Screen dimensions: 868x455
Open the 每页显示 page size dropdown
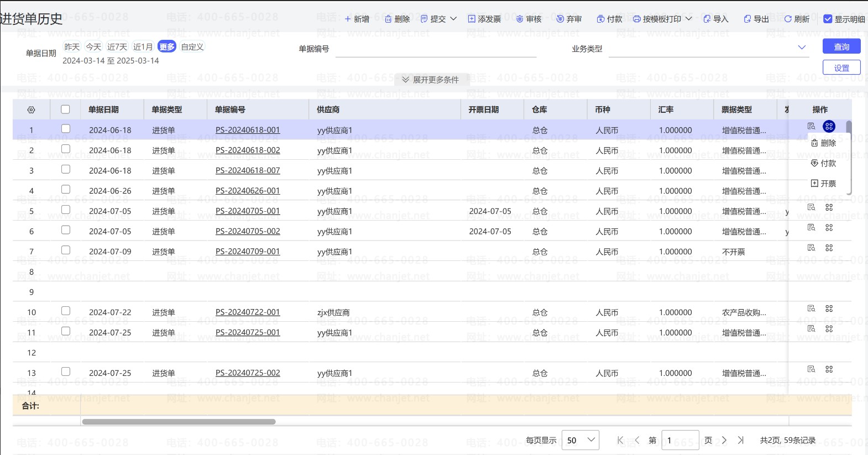click(581, 440)
